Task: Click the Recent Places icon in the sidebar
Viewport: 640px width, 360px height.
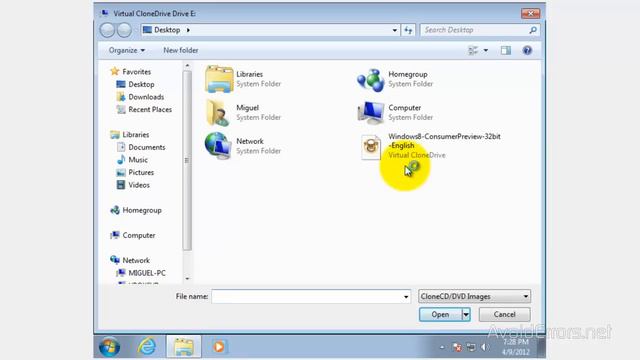Action: (x=120, y=109)
